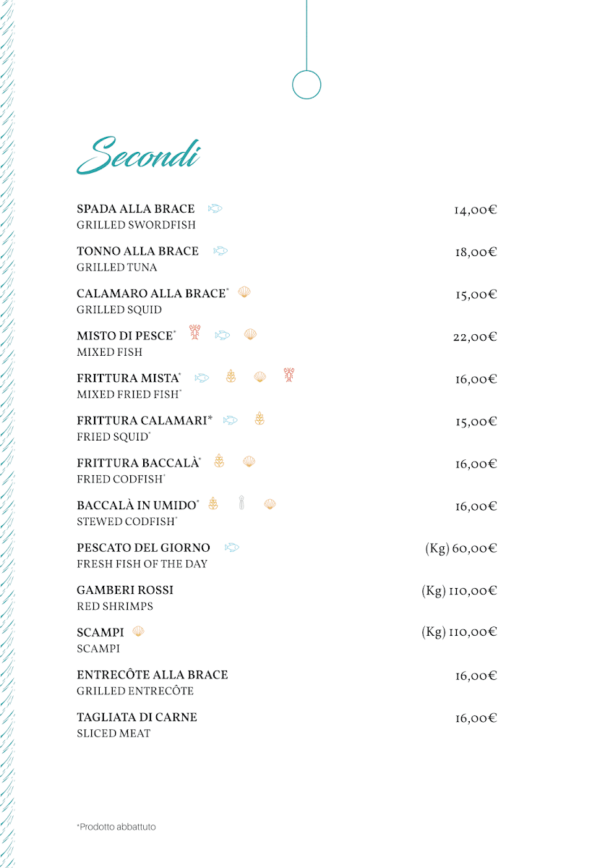The image size is (613, 868).
Task: Click the teal circle ornament at the top
Action: click(x=306, y=85)
